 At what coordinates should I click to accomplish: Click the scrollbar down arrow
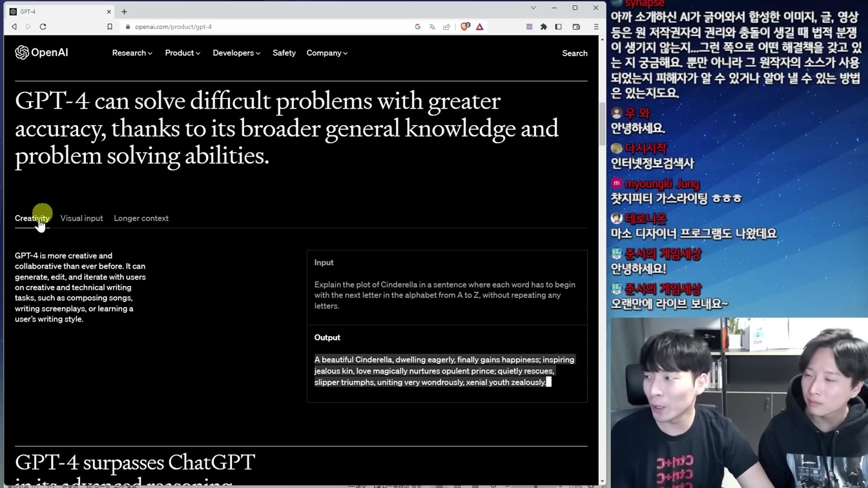tap(603, 482)
